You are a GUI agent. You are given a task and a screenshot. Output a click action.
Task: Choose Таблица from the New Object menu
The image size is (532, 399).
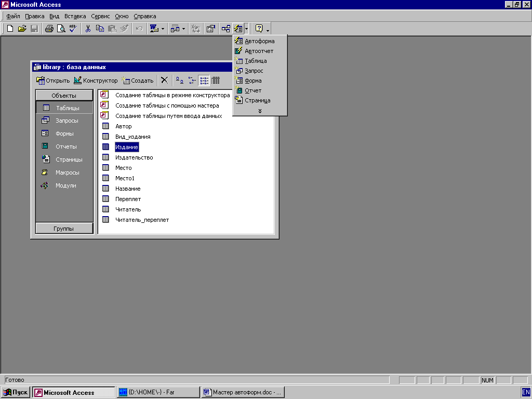pyautogui.click(x=260, y=61)
